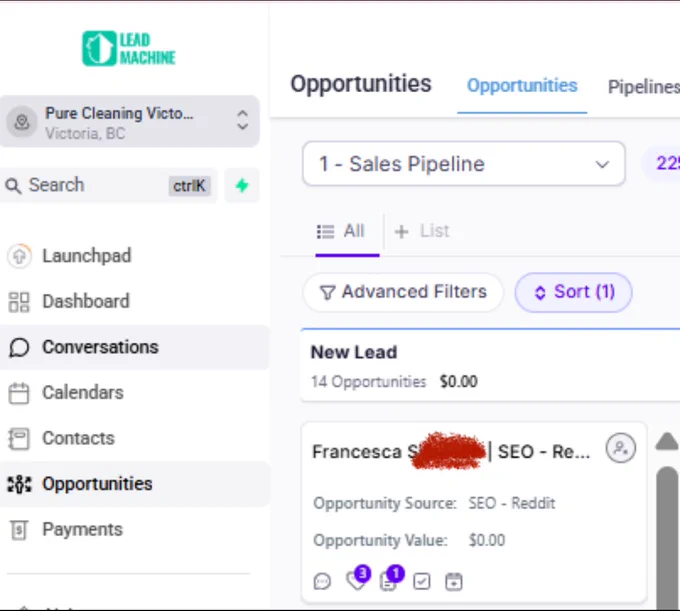Expand the 1 - Sales Pipeline dropdown
Image resolution: width=680 pixels, height=611 pixels.
tap(464, 164)
